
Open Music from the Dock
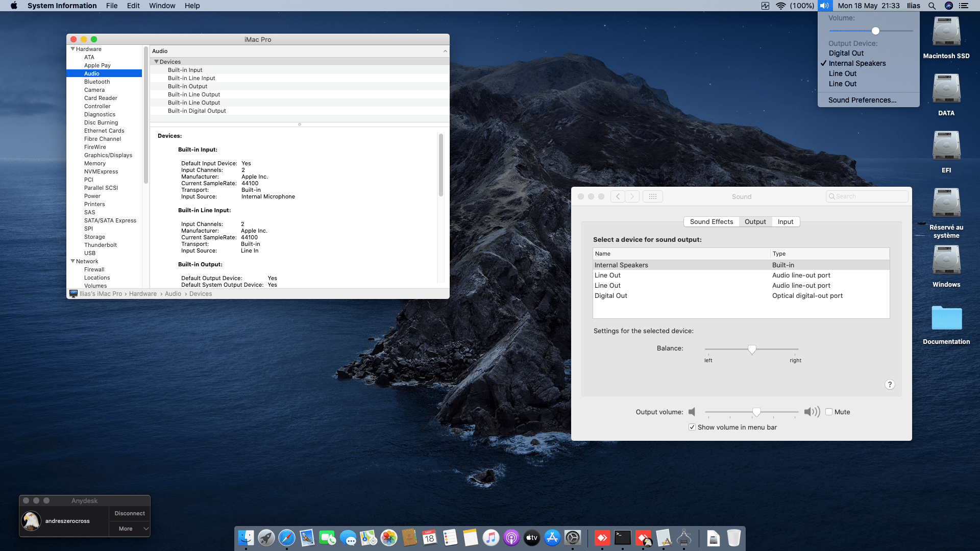tap(491, 537)
